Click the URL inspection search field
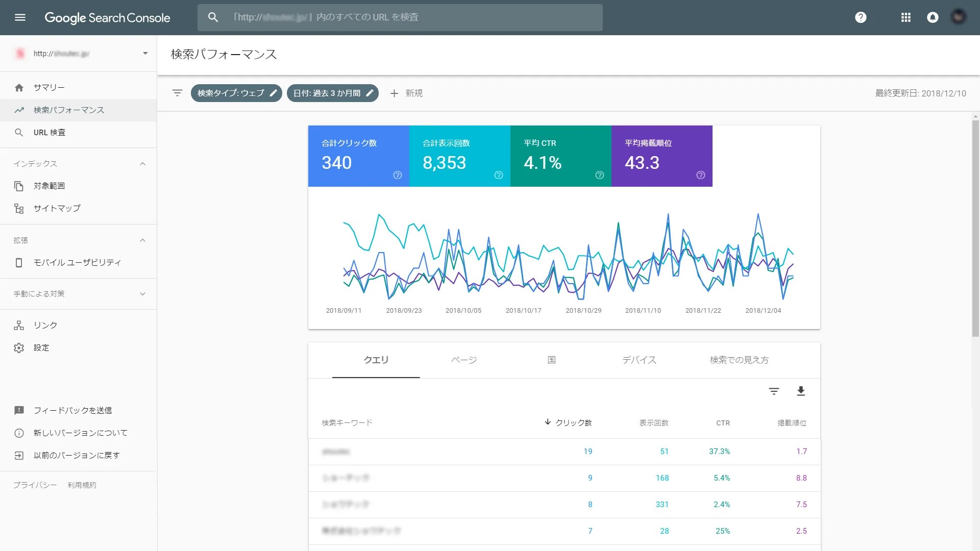 tap(400, 17)
